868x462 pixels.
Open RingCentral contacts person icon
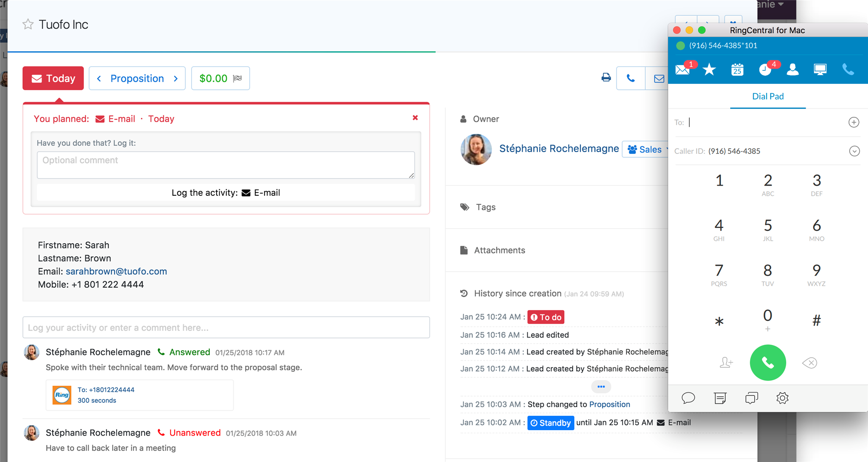pyautogui.click(x=793, y=70)
